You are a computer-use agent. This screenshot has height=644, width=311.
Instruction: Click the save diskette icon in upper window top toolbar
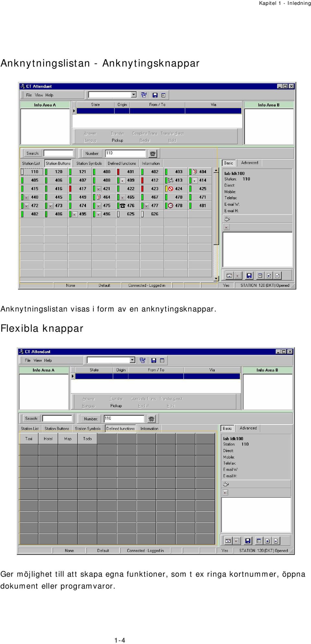click(x=155, y=95)
